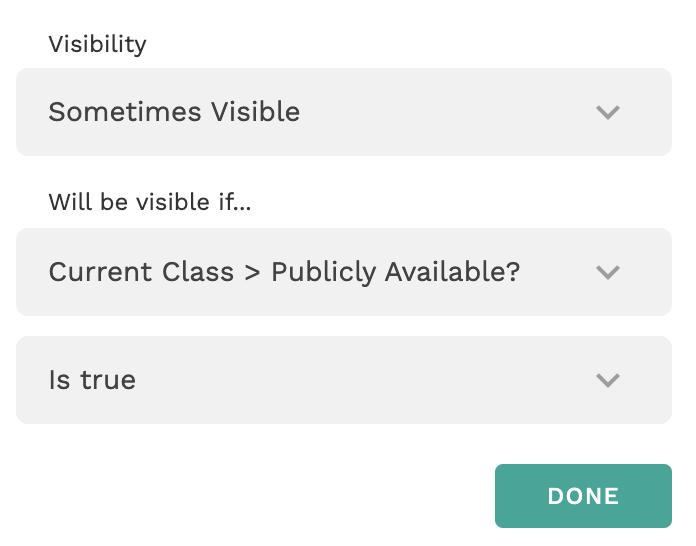The height and width of the screenshot is (546, 696).
Task: Click the down arrow in the first dropdown
Action: pos(608,112)
